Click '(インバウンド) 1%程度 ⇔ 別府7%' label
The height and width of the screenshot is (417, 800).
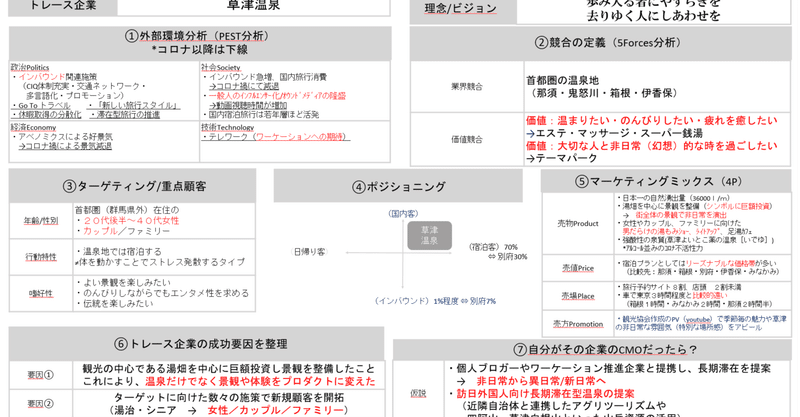click(435, 301)
